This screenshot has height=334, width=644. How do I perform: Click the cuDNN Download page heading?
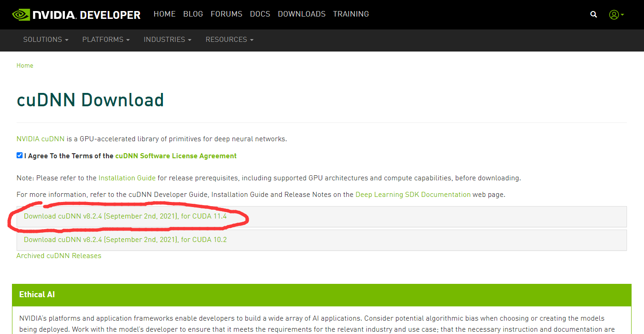[x=90, y=100]
